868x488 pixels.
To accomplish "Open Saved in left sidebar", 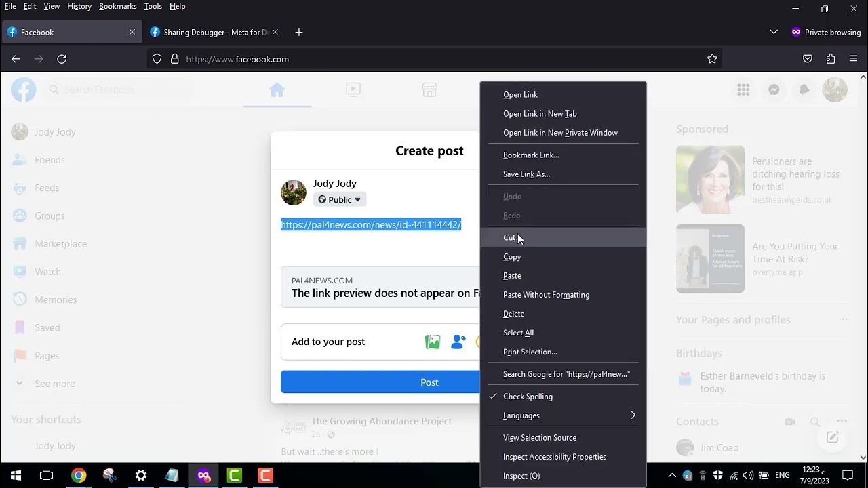I will click(47, 327).
